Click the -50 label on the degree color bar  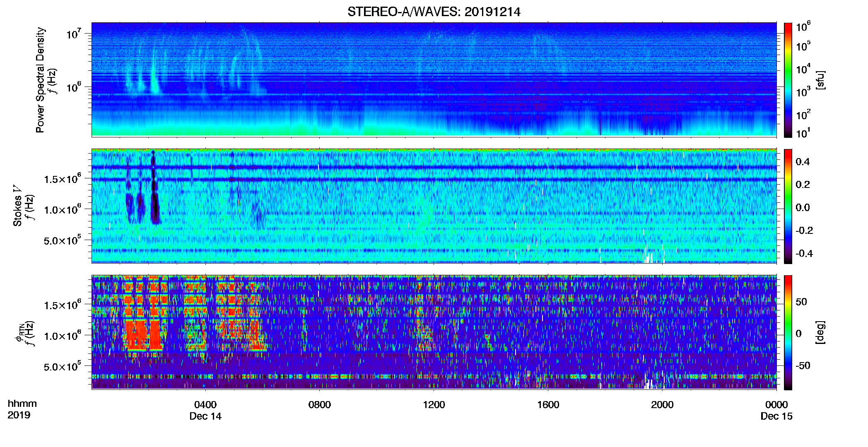[803, 365]
